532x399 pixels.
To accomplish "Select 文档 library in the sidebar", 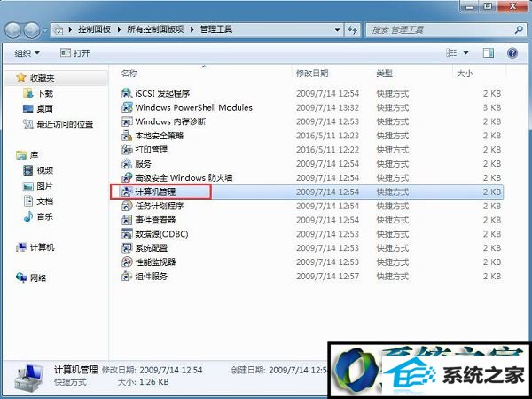I will point(45,201).
